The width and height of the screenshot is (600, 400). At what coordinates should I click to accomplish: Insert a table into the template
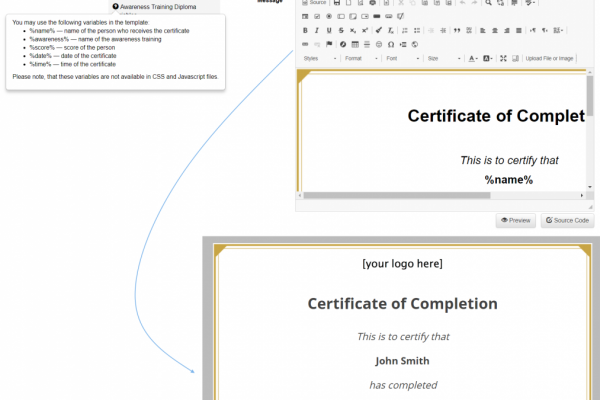pyautogui.click(x=354, y=45)
